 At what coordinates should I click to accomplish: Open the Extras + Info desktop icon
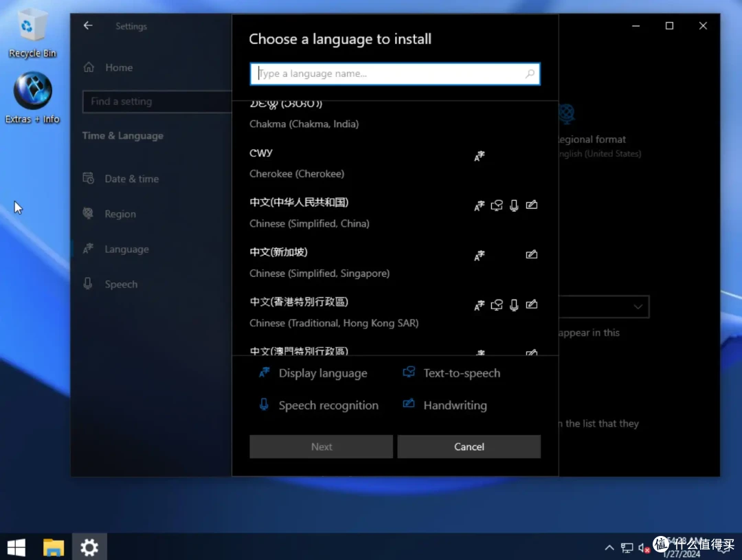(32, 98)
